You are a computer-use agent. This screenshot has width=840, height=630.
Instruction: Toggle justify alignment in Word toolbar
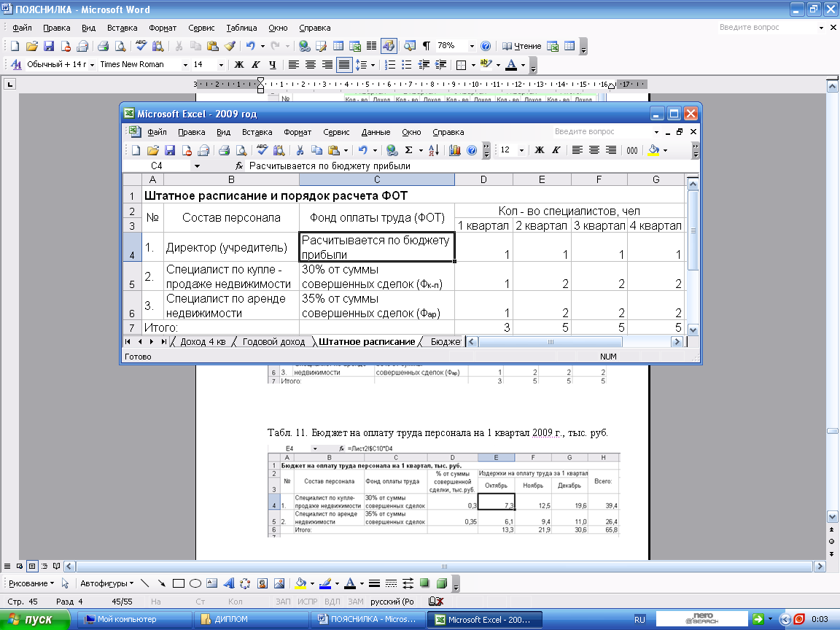point(343,64)
